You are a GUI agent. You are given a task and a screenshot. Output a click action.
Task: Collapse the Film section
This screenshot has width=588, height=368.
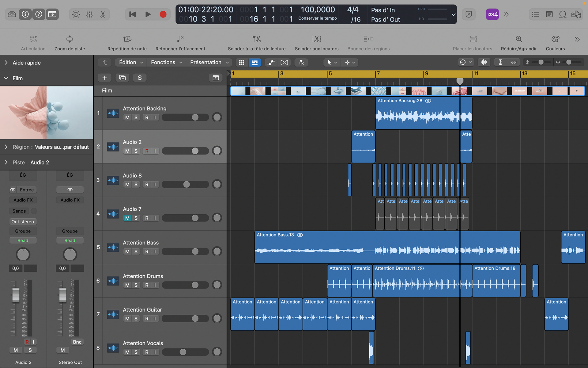point(6,78)
